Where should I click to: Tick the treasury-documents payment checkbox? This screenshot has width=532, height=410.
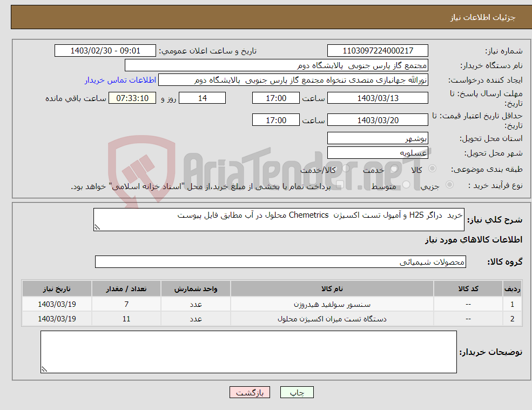pos(340,185)
